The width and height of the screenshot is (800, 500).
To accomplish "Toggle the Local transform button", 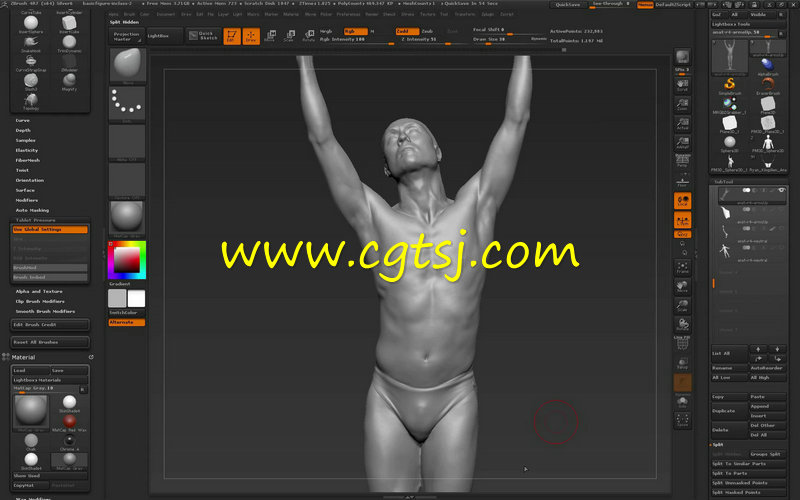I will coord(682,201).
